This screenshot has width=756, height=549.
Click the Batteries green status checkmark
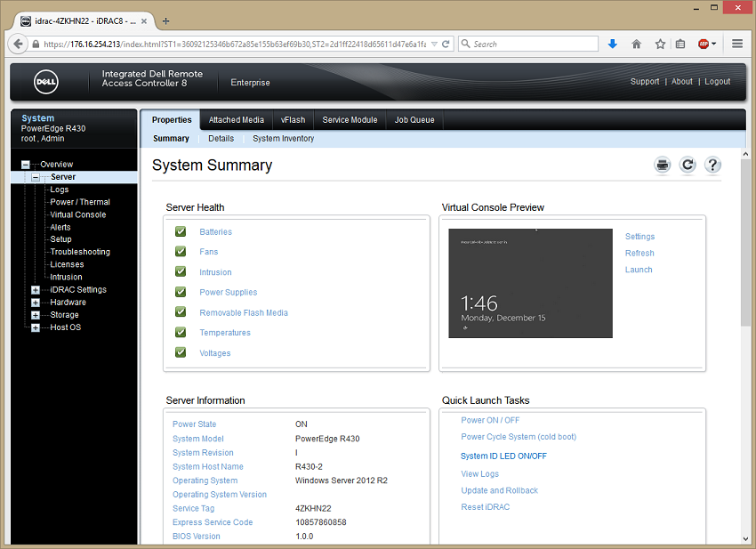click(x=181, y=231)
